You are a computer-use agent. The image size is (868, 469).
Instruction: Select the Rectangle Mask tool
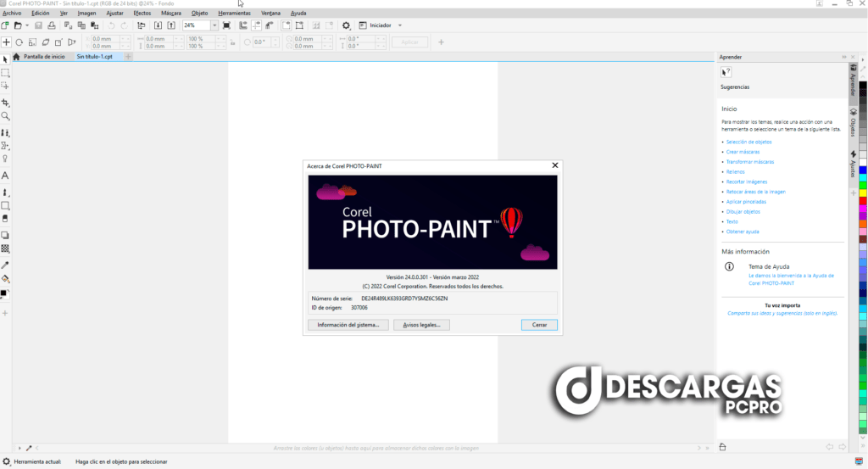point(5,73)
